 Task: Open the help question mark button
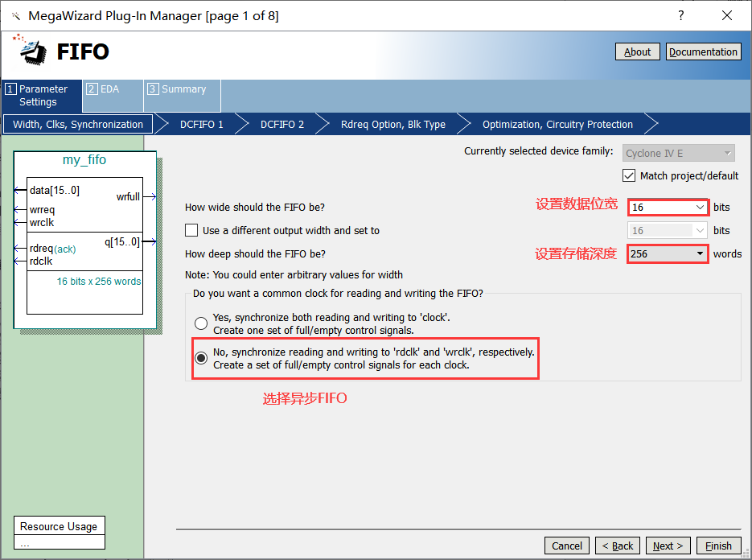pyautogui.click(x=681, y=15)
